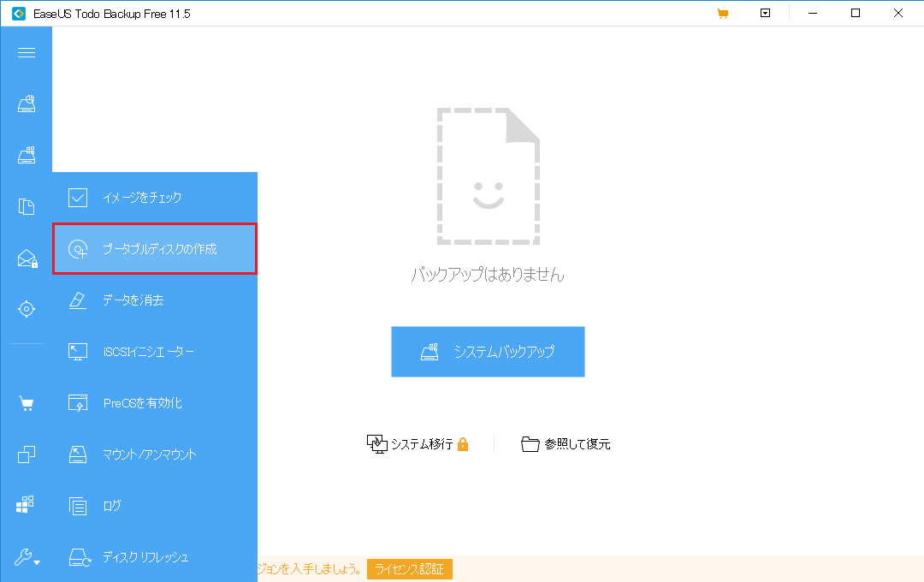The height and width of the screenshot is (582, 924).
Task: Open the hamburger menu at sidebar top
Action: (x=26, y=52)
